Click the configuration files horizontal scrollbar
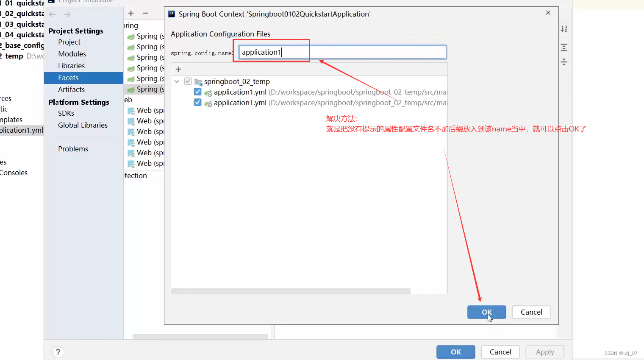The width and height of the screenshot is (644, 360). click(x=291, y=291)
